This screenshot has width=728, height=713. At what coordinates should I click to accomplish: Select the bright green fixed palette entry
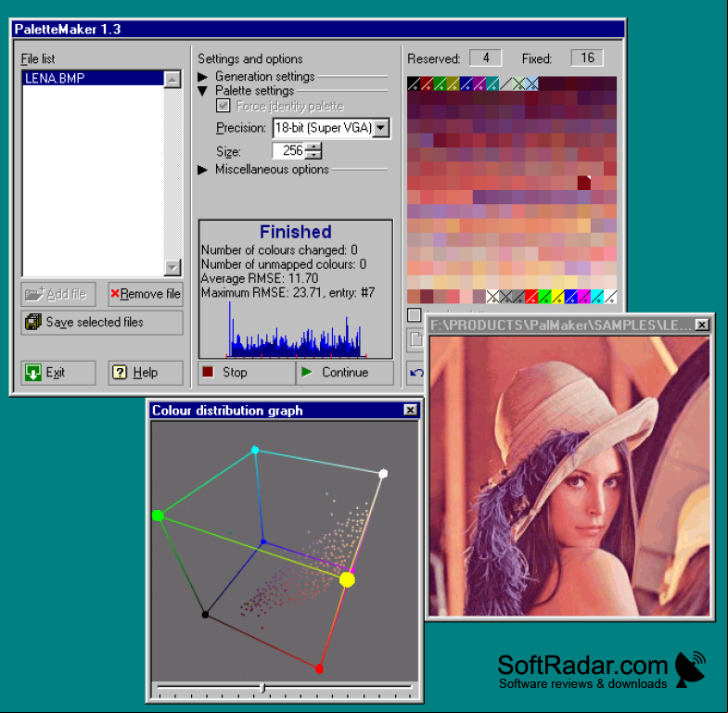pos(544,296)
